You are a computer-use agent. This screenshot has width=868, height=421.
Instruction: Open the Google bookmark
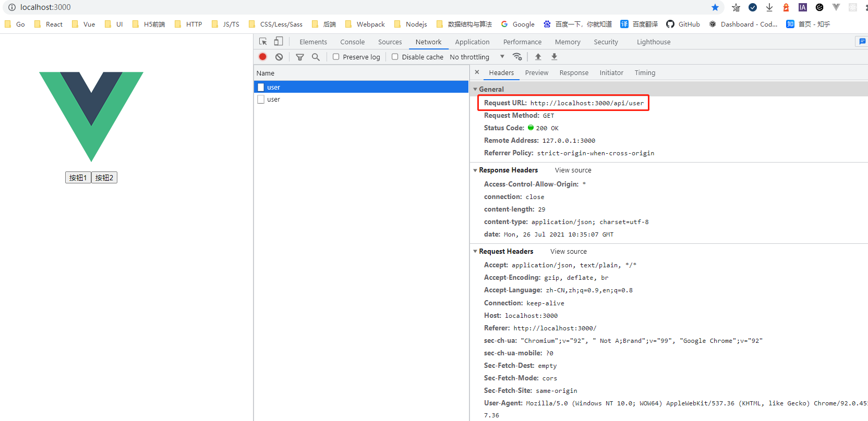click(517, 24)
